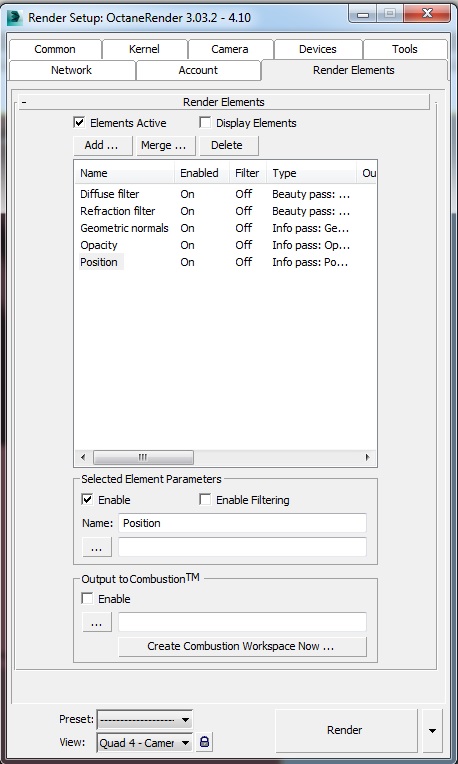458x764 pixels.
Task: Toggle the viewport lock icon next to View
Action: (x=205, y=742)
